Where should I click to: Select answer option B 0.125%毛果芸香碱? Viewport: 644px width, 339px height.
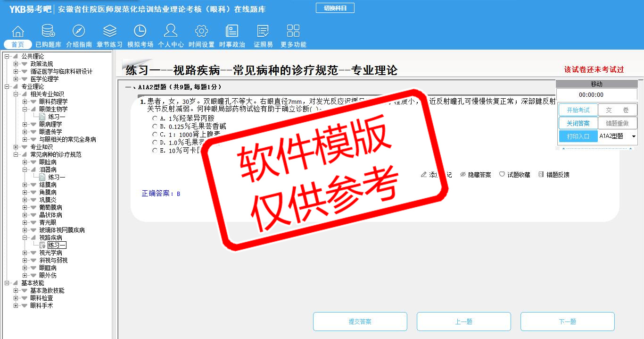[155, 126]
